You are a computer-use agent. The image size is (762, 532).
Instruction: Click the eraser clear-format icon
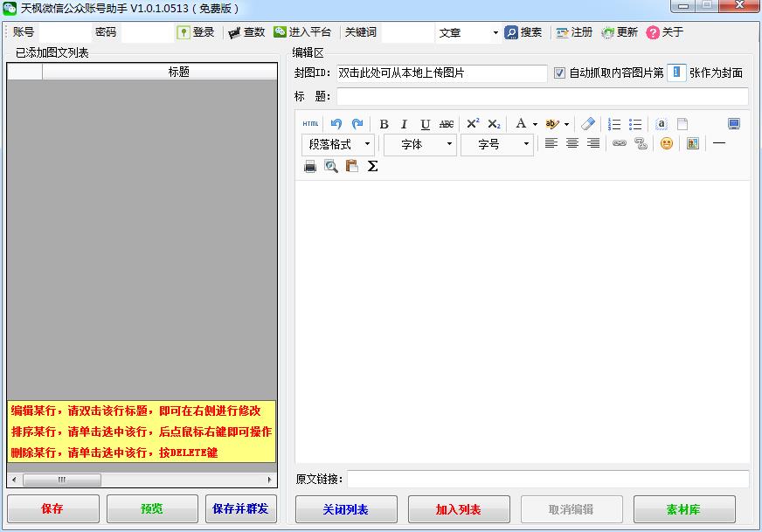[588, 124]
